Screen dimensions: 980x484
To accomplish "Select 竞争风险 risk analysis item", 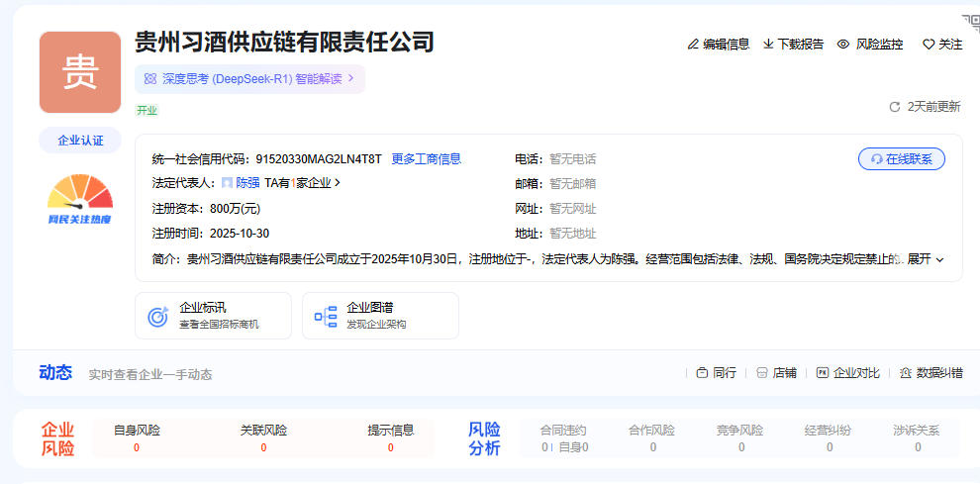I will [740, 437].
